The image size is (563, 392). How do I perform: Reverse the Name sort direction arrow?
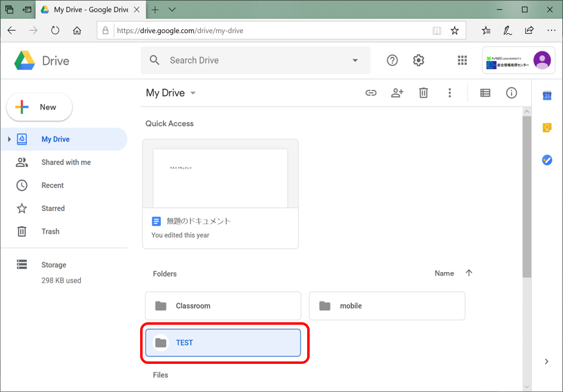[469, 273]
